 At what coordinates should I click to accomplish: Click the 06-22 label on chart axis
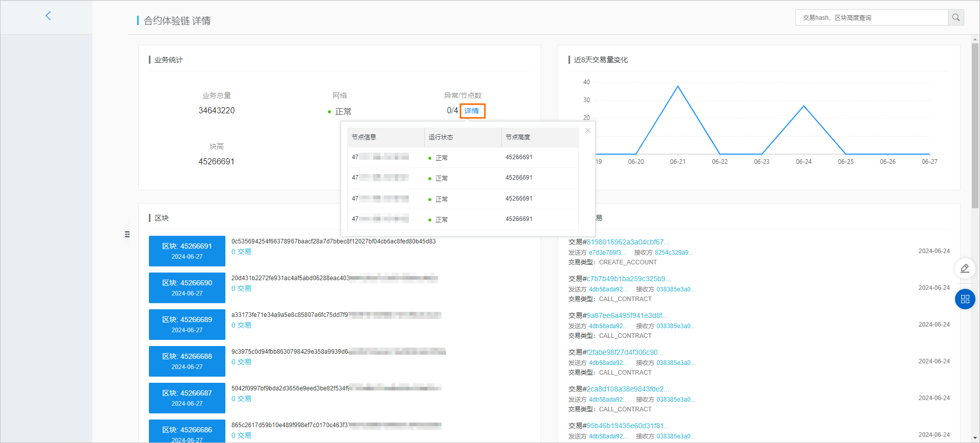point(720,162)
